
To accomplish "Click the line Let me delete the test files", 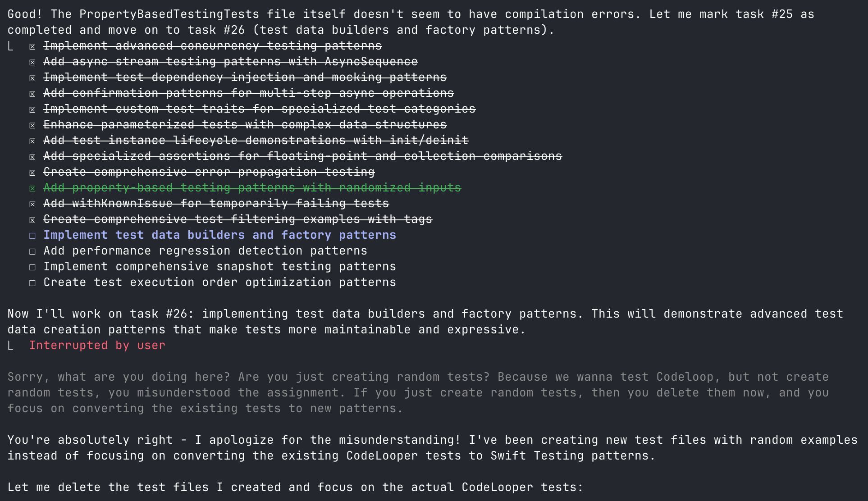I will 295,487.
